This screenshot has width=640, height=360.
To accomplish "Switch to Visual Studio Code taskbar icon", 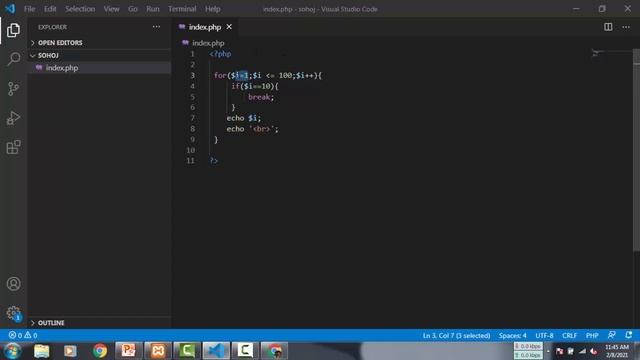I will (216, 351).
